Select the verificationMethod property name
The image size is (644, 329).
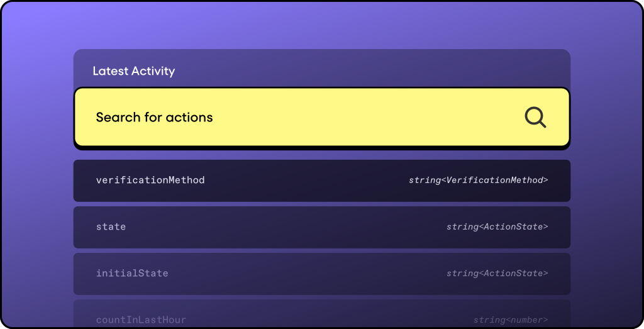150,181
